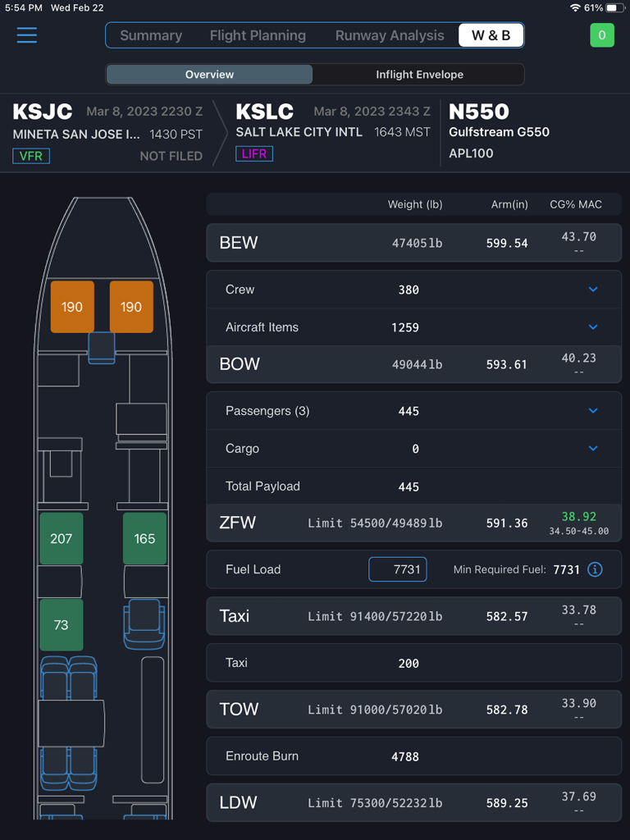Tap the info icon next to Min Required Fuel
Viewport: 630px width, 840px height.
pos(595,568)
